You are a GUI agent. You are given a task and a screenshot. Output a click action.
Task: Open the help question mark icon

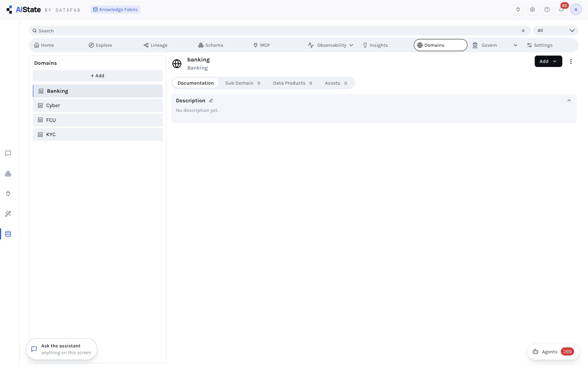pyautogui.click(x=547, y=10)
